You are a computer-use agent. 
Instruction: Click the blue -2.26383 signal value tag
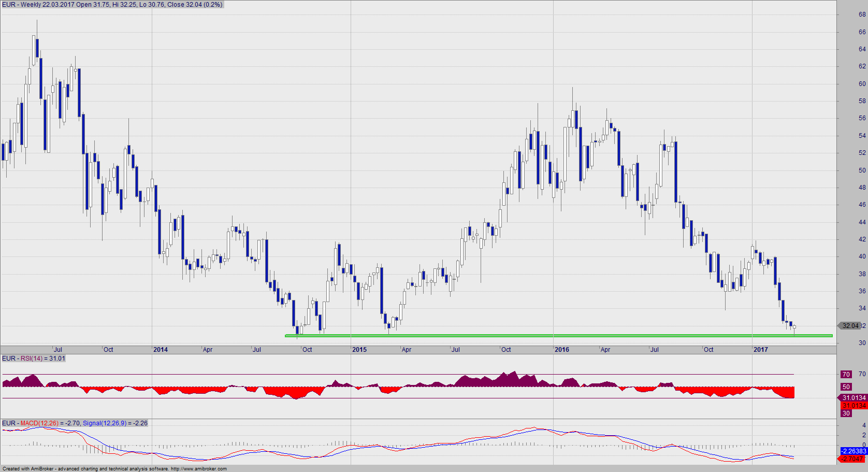(853, 451)
